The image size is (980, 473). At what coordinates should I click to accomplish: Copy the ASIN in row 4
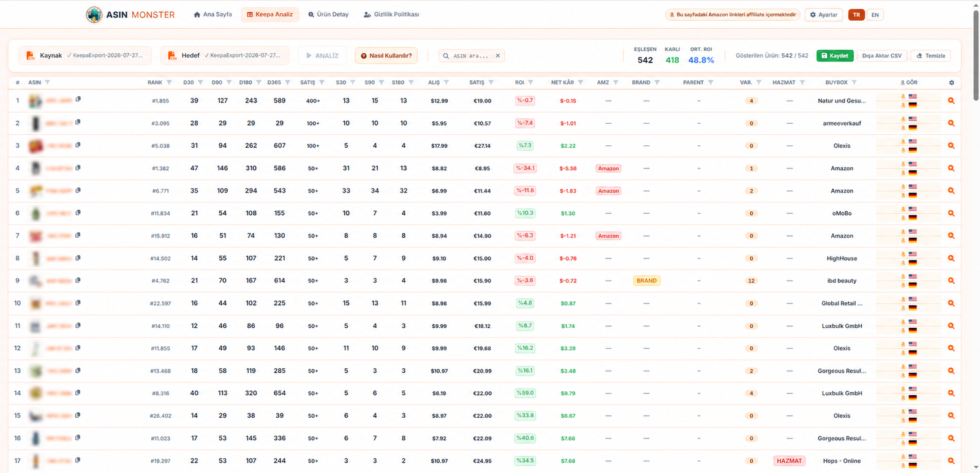(x=78, y=167)
